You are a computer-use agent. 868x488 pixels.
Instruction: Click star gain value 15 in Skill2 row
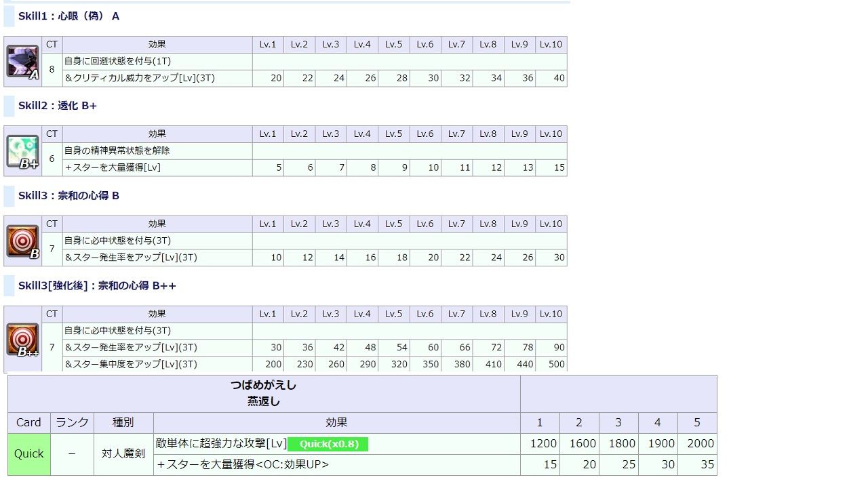point(559,167)
